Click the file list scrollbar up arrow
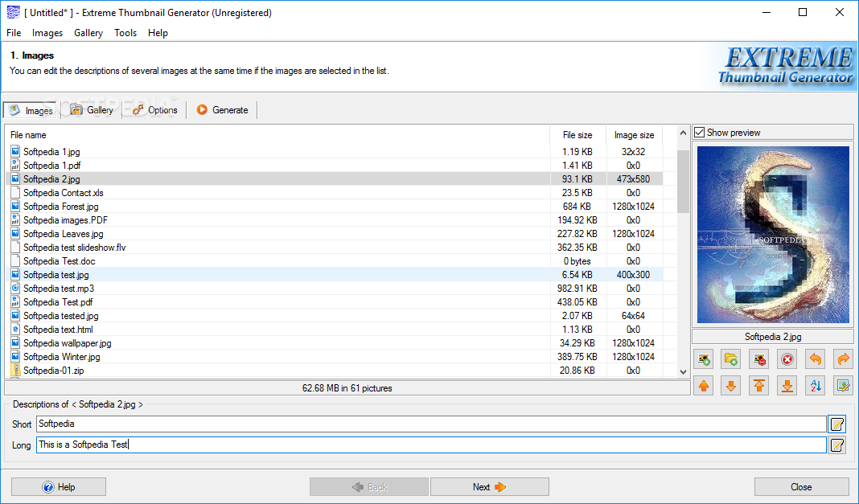The width and height of the screenshot is (859, 504). (x=683, y=133)
